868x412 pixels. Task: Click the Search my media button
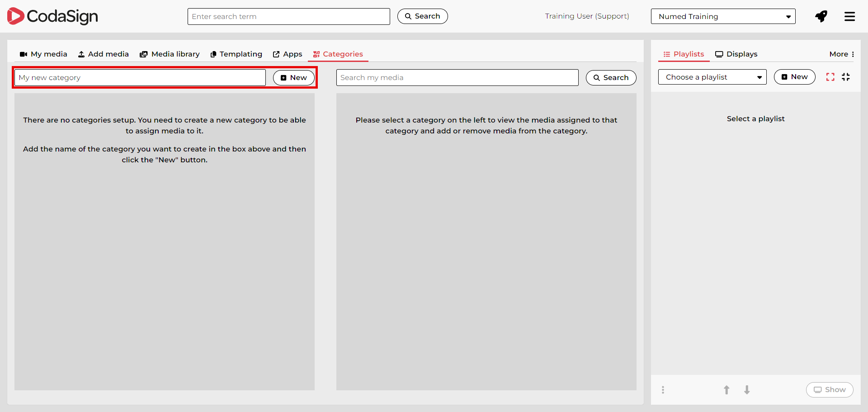pos(611,77)
